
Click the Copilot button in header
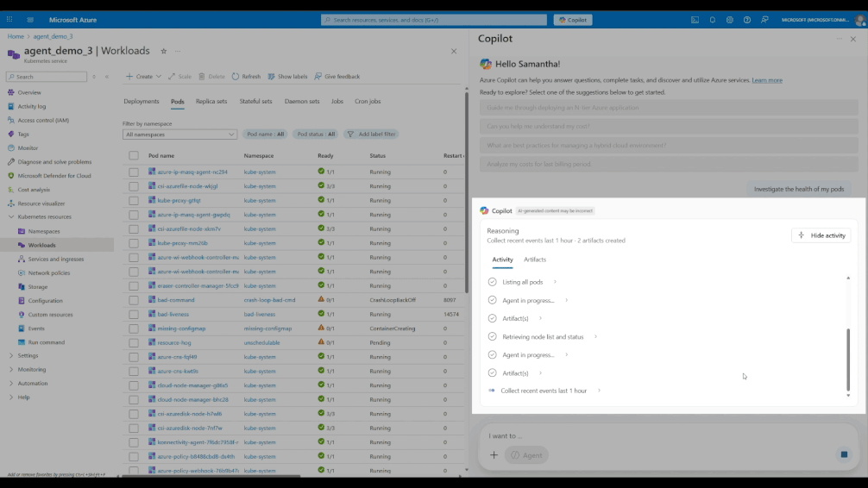tap(573, 20)
